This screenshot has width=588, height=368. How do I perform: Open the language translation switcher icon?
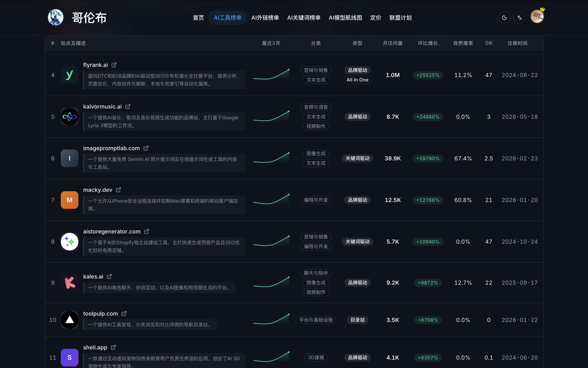point(519,18)
